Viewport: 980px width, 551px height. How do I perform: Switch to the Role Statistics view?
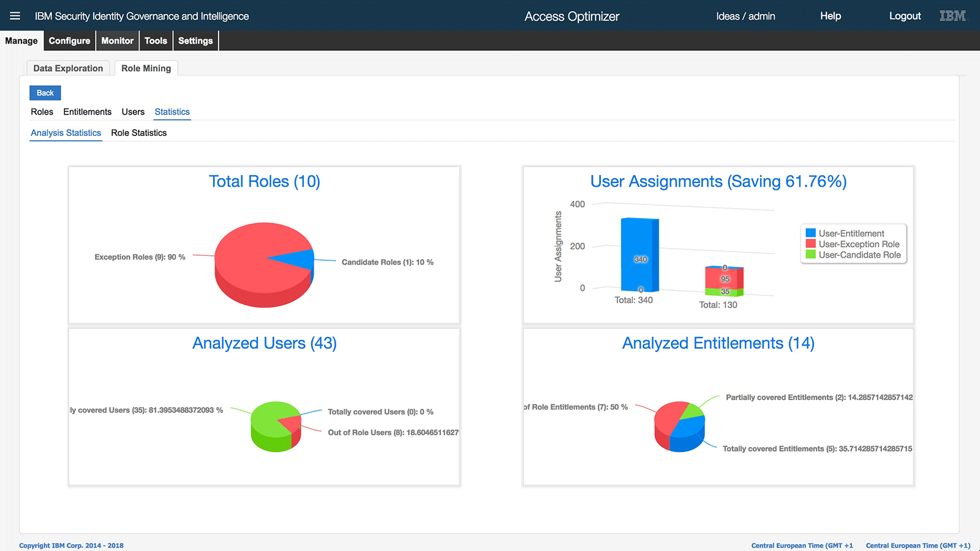139,133
